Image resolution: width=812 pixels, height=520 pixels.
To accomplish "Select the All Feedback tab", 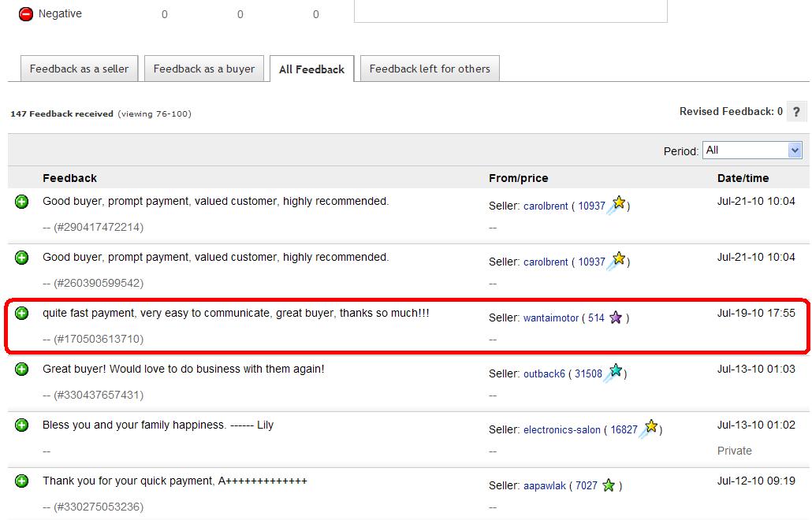I will coord(311,69).
